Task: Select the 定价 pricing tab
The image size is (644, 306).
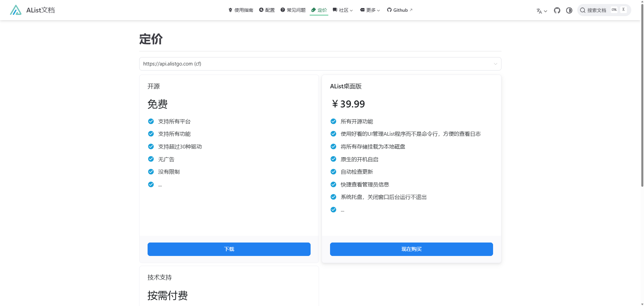Action: (319, 10)
